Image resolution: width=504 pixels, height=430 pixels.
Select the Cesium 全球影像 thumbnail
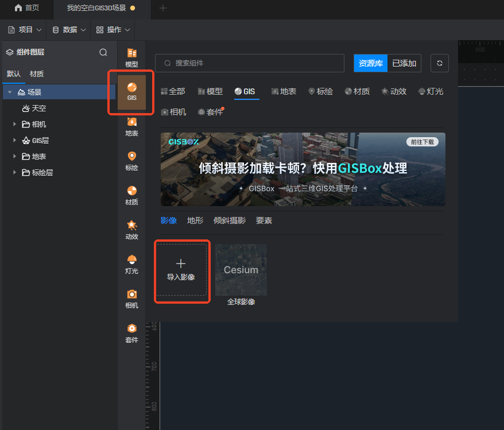pyautogui.click(x=241, y=270)
